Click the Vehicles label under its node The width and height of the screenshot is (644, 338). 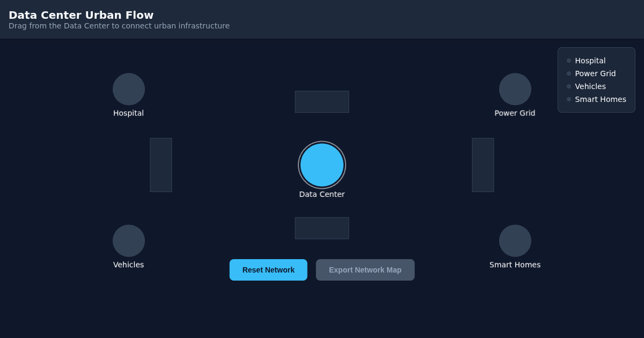coord(129,264)
